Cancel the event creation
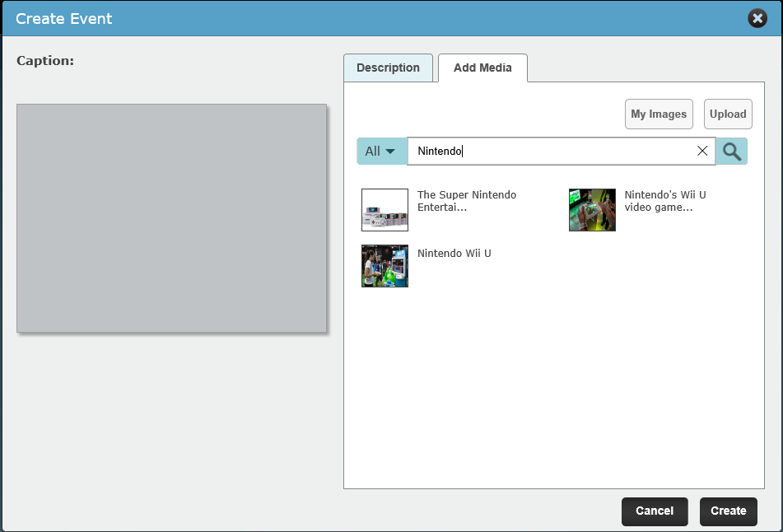Image resolution: width=783 pixels, height=532 pixels. tap(655, 511)
